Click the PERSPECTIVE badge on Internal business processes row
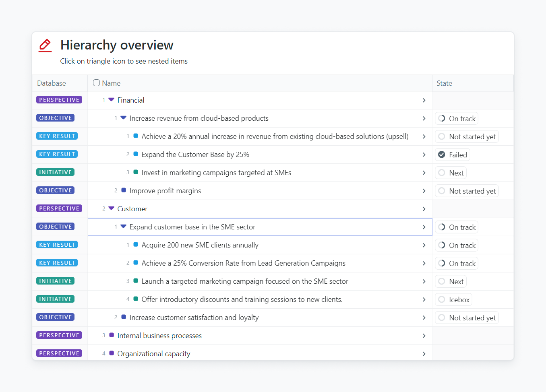The width and height of the screenshot is (546, 392). pyautogui.click(x=59, y=335)
